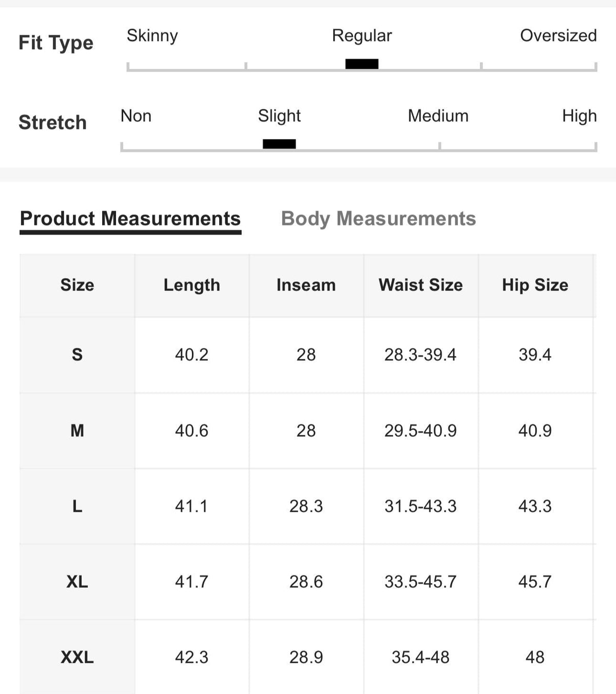Image resolution: width=616 pixels, height=694 pixels.
Task: Switch to the Body Measurements tab
Action: click(378, 219)
